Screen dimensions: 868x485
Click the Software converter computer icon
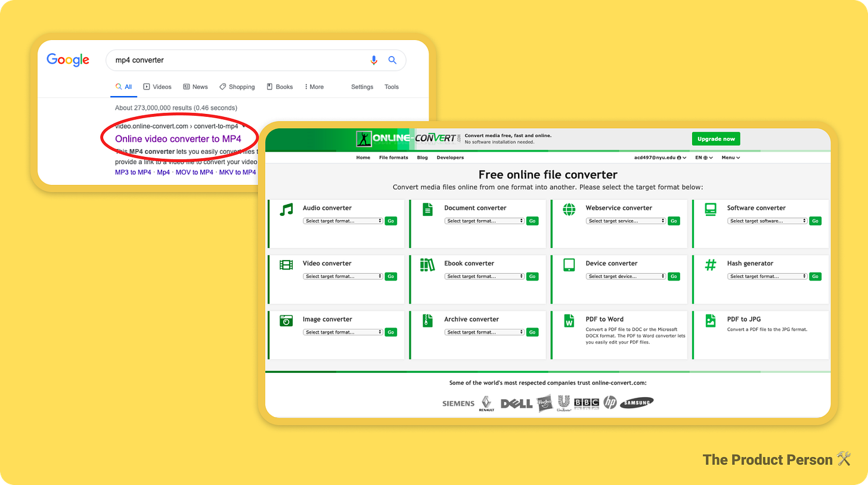coord(710,209)
